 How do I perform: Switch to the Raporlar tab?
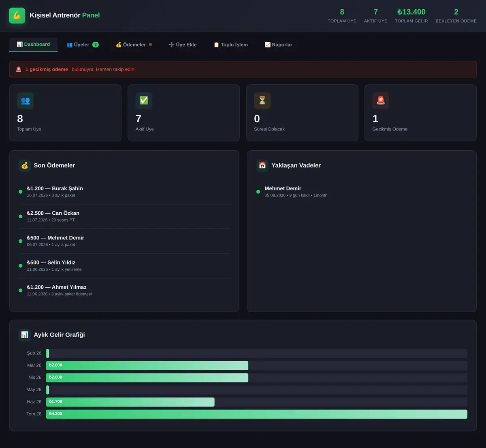(279, 45)
